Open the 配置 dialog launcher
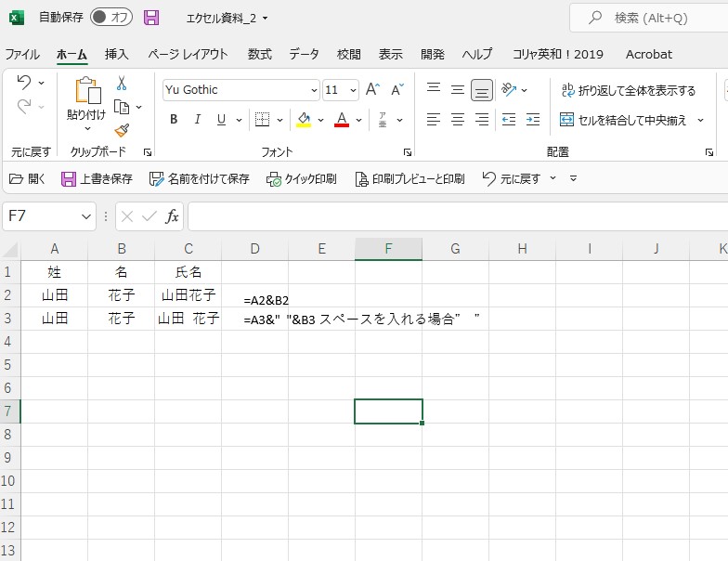728x561 pixels. tap(709, 152)
